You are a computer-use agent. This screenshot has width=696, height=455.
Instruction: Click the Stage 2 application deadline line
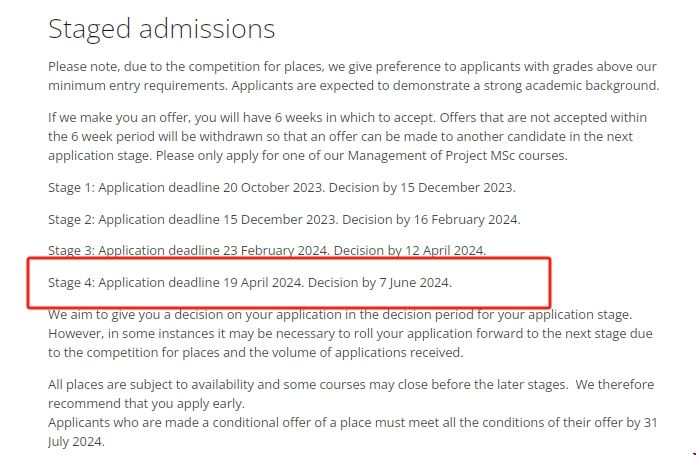coord(284,219)
